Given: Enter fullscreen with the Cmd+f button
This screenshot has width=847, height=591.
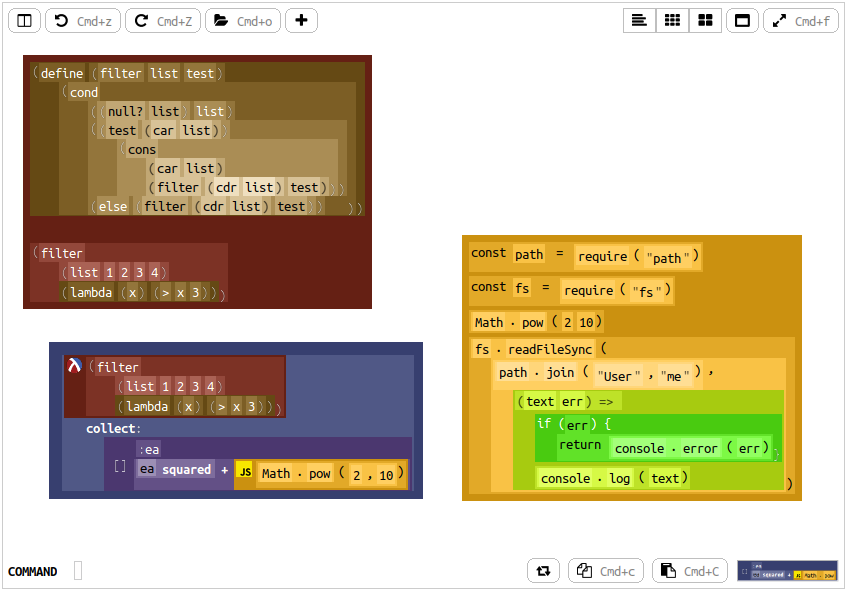Looking at the screenshot, I should (x=801, y=20).
